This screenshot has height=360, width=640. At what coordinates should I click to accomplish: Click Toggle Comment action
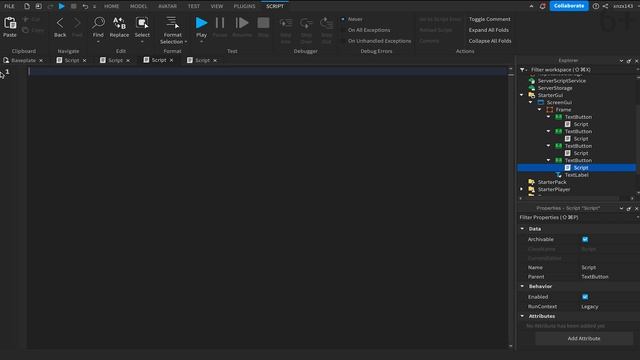pyautogui.click(x=489, y=19)
